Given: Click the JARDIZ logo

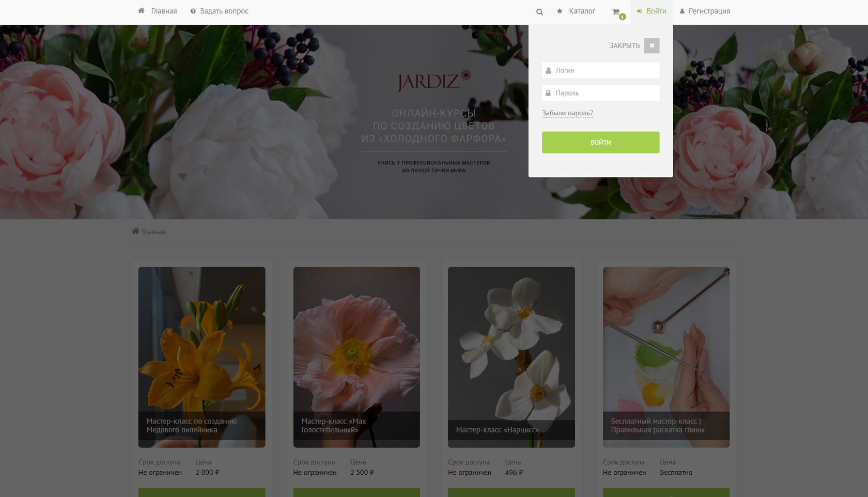Looking at the screenshot, I should click(x=434, y=81).
